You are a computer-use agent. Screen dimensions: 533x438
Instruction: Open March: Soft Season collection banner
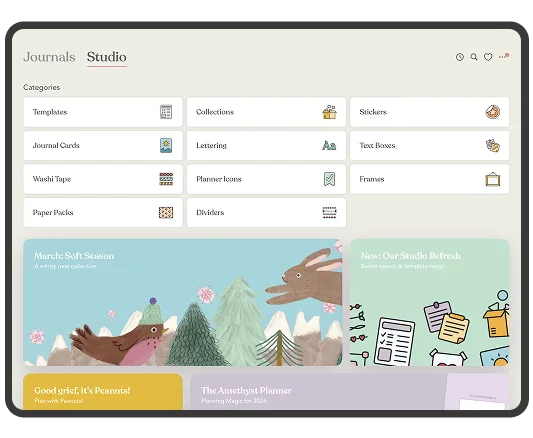coord(183,302)
